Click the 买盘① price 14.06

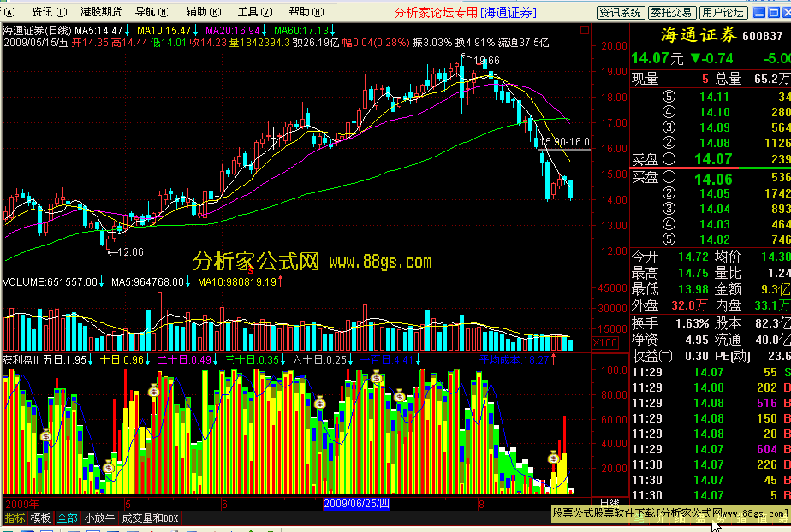click(713, 180)
